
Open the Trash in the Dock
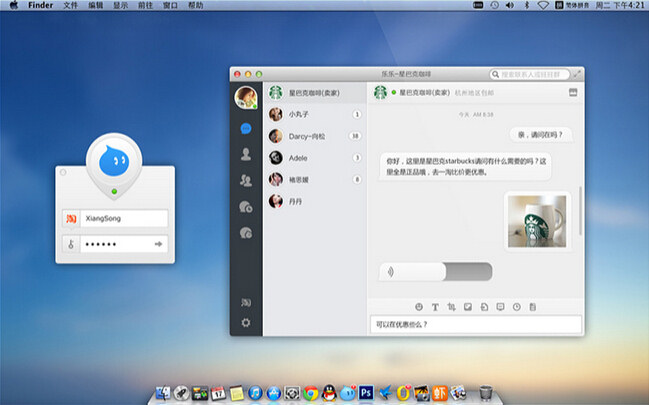(x=486, y=393)
